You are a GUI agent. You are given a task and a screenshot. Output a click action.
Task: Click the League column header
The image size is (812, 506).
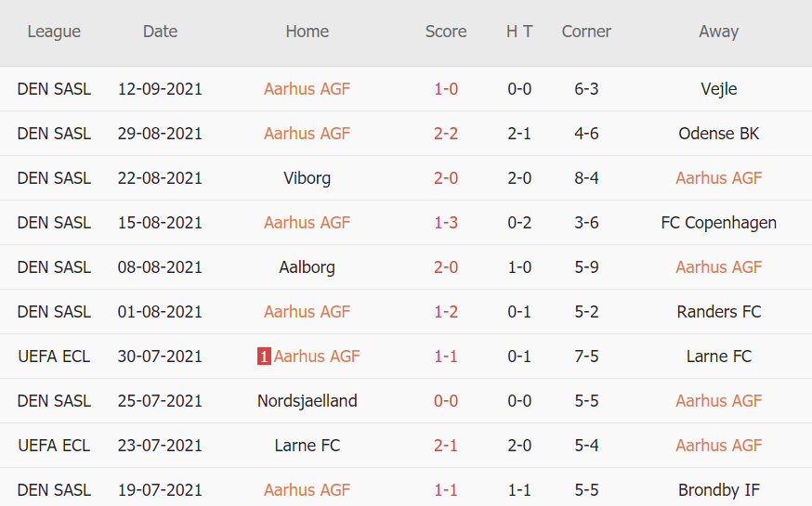(x=54, y=32)
